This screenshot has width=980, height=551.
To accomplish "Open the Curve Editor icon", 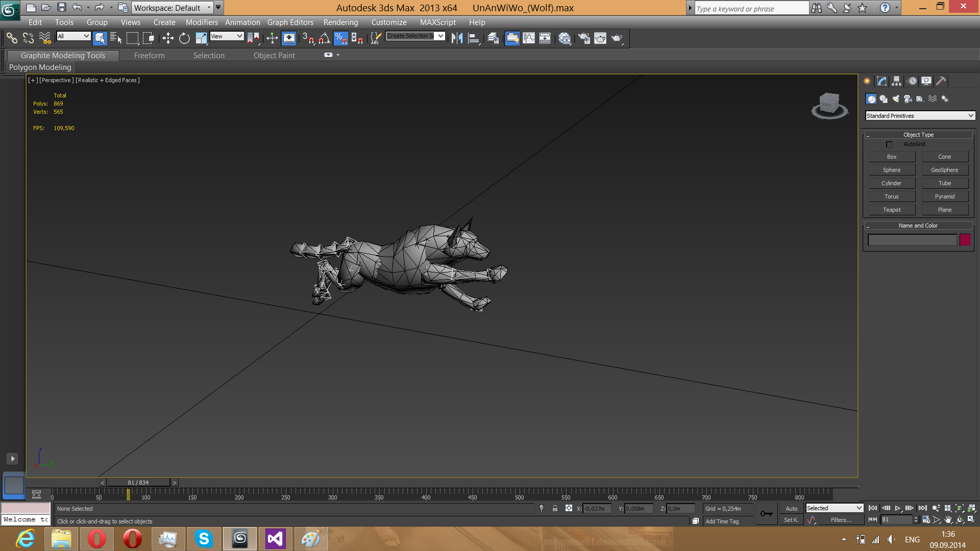I will click(x=529, y=38).
